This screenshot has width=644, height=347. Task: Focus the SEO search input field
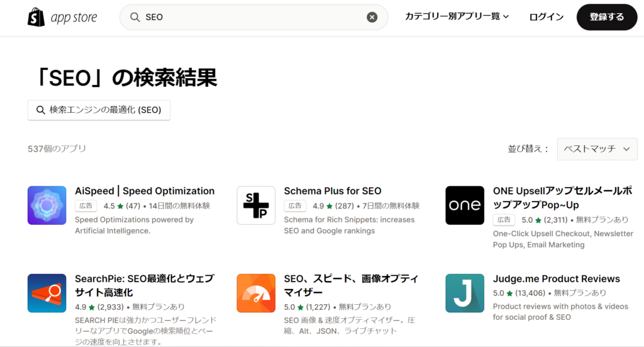[x=254, y=17]
